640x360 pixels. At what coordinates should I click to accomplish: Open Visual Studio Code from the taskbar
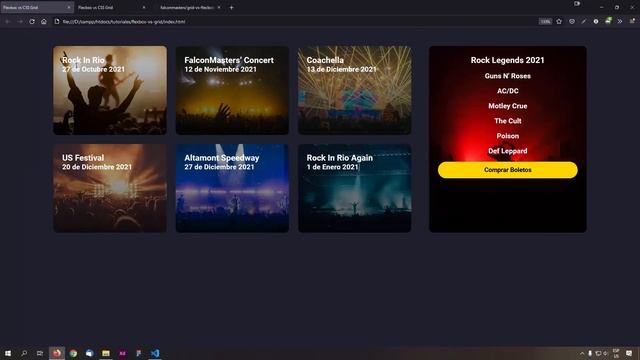click(155, 353)
